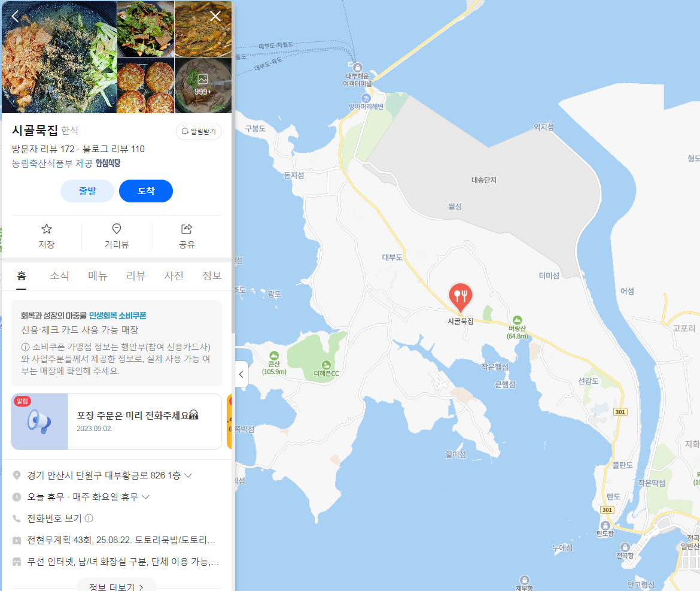Click 대부해운 여객터미널 ferry icon on map
Screen dimensions: 700x591
click(358, 68)
